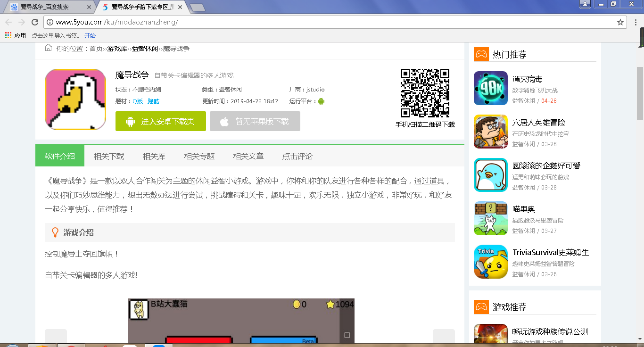This screenshot has width=644, height=347.
Task: Click the page vertical scrollbar thumb
Action: 640,93
